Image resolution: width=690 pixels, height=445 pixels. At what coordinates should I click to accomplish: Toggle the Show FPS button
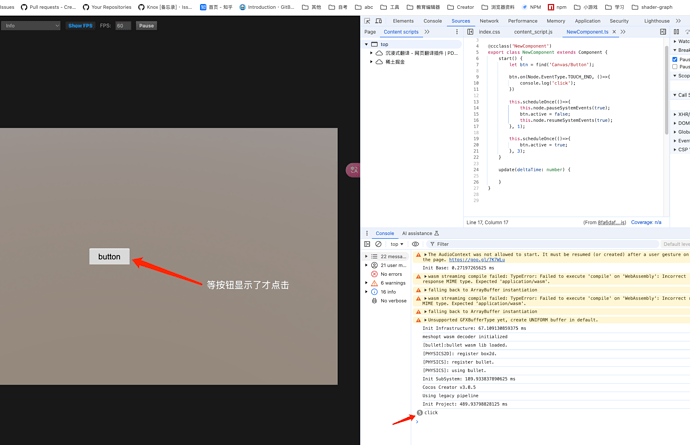pos(81,26)
